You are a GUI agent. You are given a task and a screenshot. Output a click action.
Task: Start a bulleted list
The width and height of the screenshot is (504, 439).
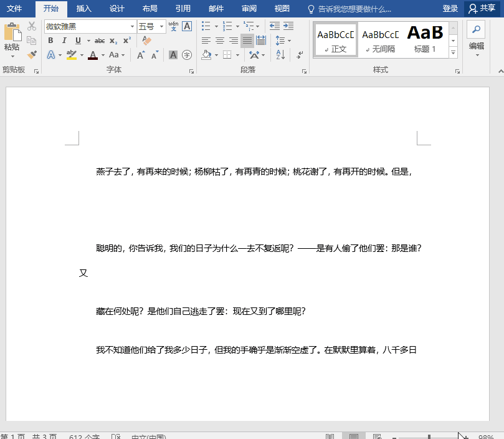click(206, 26)
